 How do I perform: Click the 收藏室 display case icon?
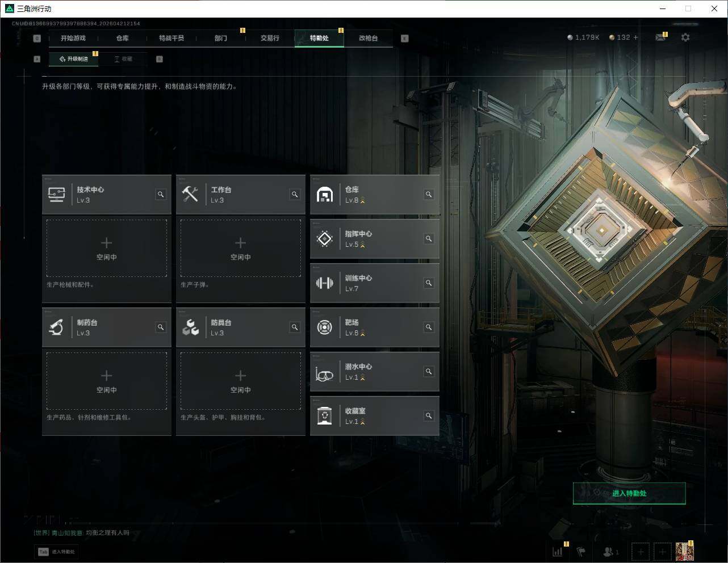click(324, 416)
